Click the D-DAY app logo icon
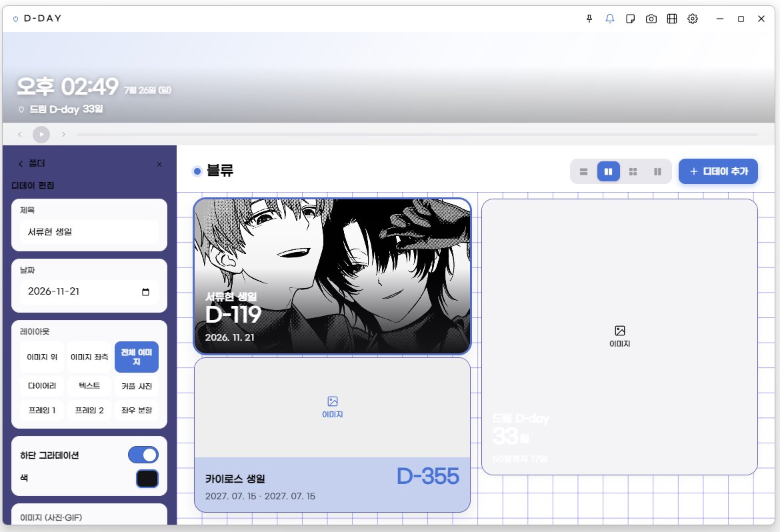Image resolution: width=780 pixels, height=532 pixels. tap(15, 19)
